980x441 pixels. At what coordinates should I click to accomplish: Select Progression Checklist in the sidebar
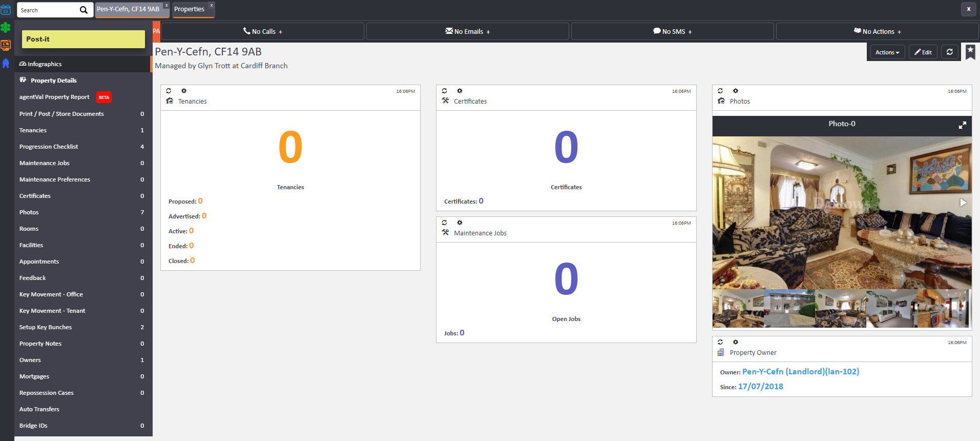tap(49, 147)
